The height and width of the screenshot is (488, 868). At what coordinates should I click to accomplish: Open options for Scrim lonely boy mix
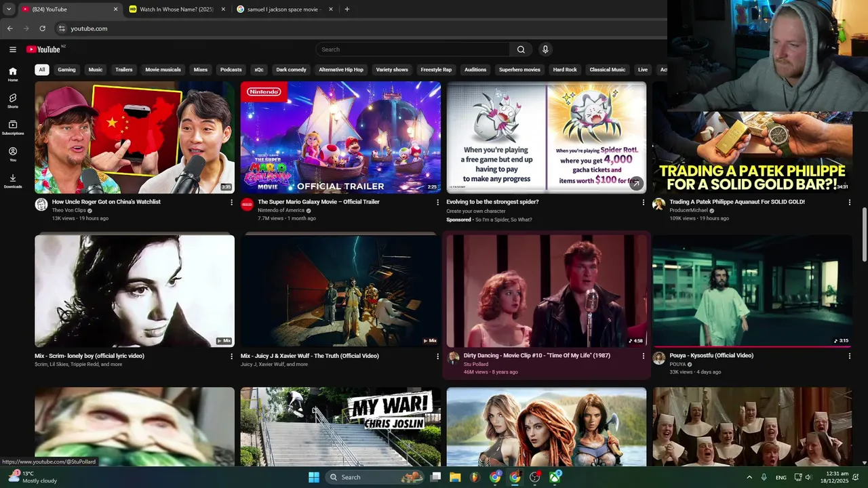231,356
